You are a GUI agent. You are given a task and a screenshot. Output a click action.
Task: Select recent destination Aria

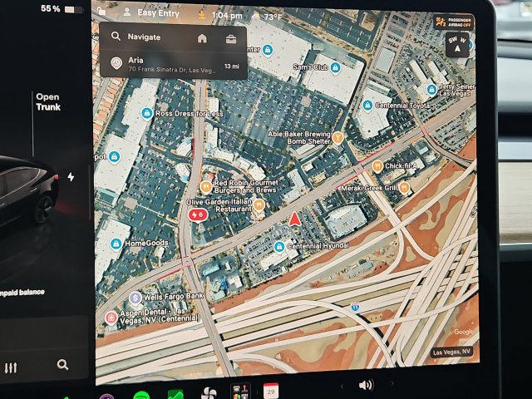[x=173, y=65]
